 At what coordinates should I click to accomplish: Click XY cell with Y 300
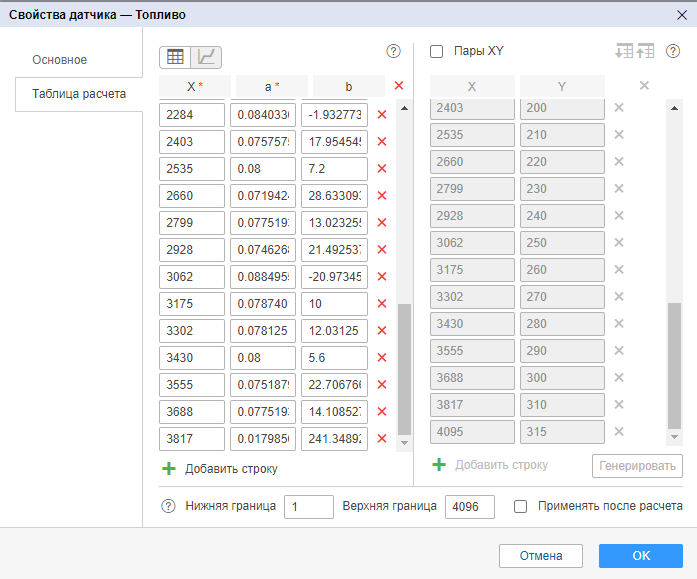tap(562, 378)
